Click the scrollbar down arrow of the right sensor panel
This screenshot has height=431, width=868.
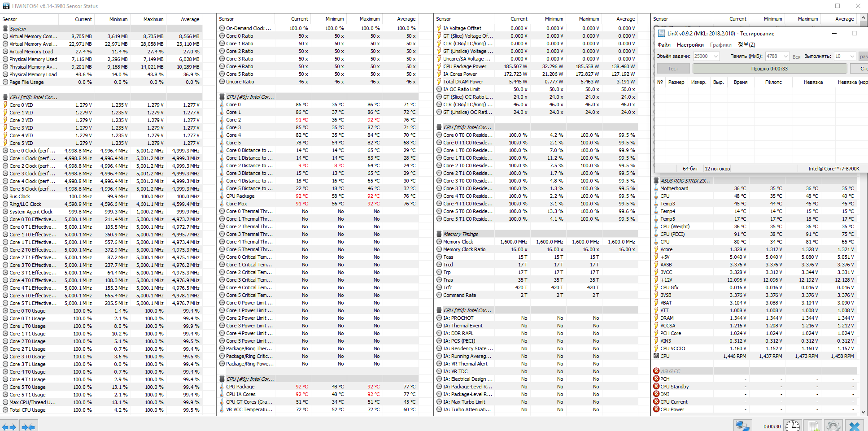click(863, 411)
